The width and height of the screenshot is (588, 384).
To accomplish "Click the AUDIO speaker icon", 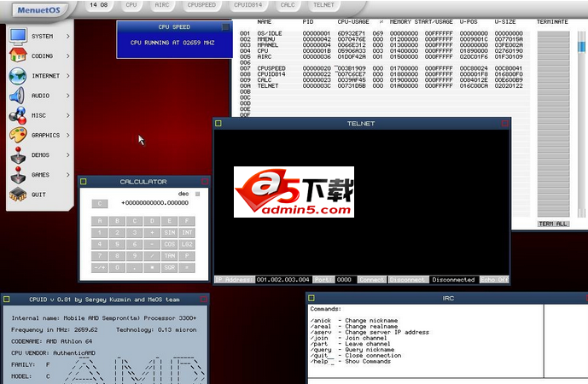I will point(17,96).
